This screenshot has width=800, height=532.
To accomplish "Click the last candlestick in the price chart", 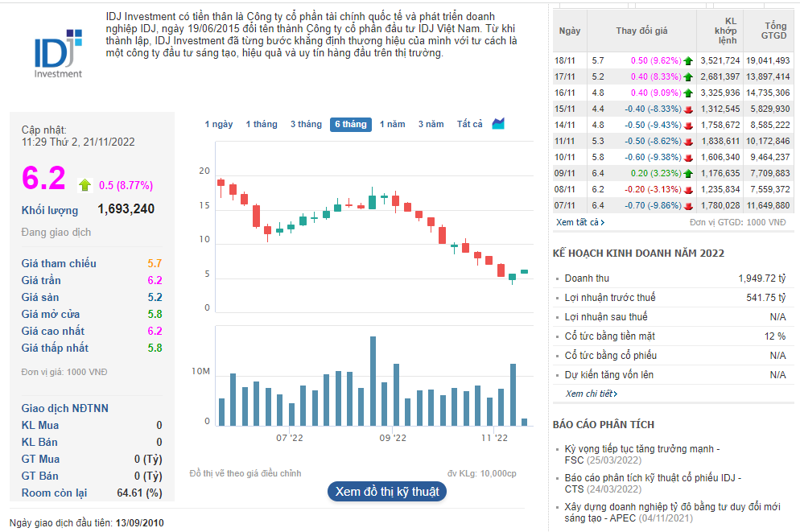I will click(524, 272).
